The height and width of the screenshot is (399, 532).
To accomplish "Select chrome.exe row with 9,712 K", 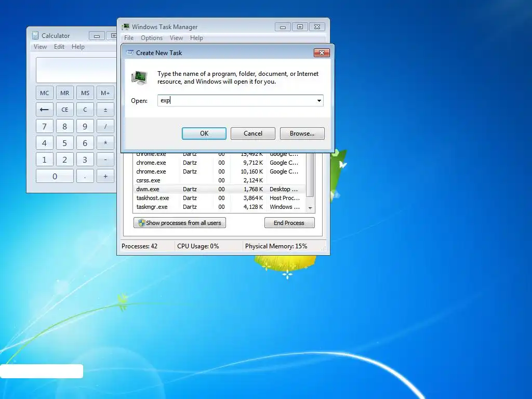I will 220,163.
